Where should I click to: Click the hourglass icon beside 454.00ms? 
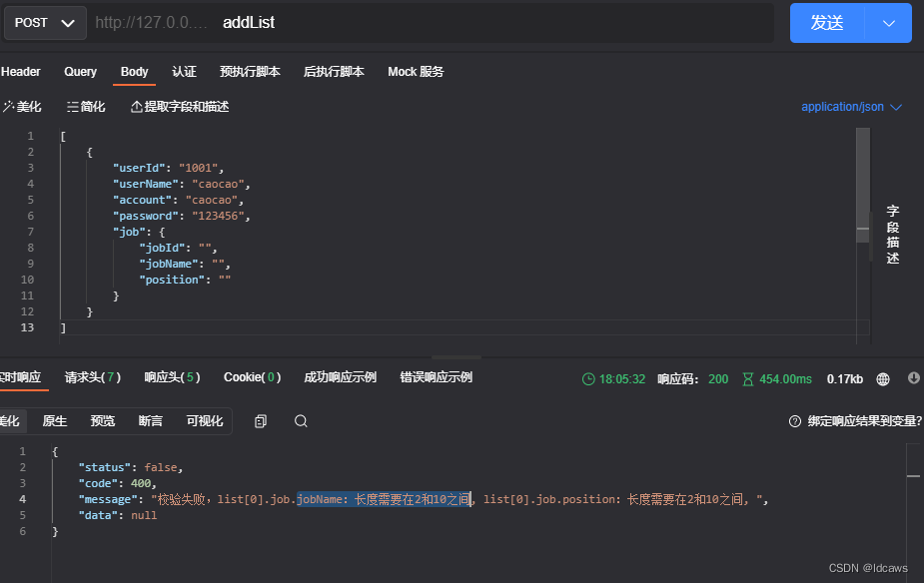point(748,379)
